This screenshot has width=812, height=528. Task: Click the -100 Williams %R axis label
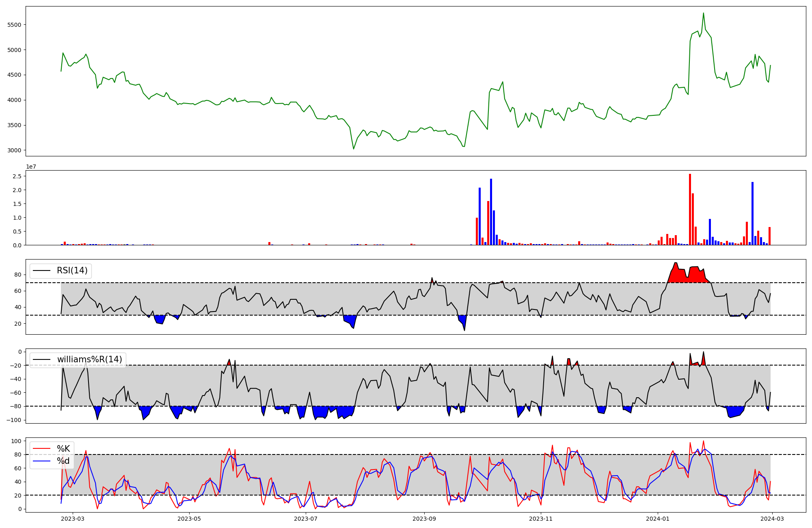click(x=13, y=420)
